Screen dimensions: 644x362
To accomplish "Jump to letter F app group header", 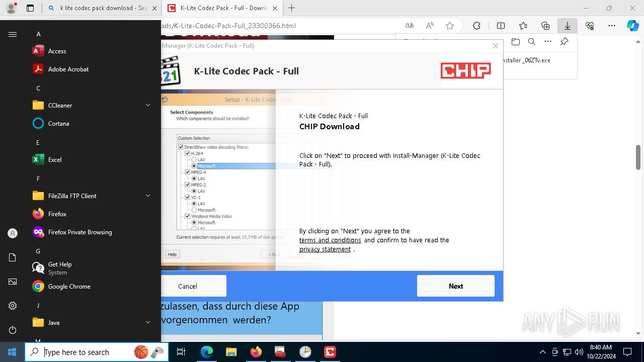I will 38,178.
